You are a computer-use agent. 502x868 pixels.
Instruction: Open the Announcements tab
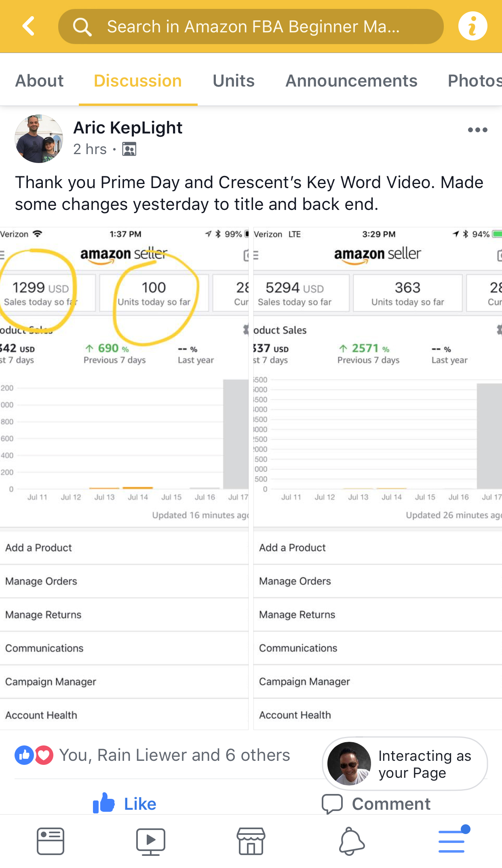351,81
